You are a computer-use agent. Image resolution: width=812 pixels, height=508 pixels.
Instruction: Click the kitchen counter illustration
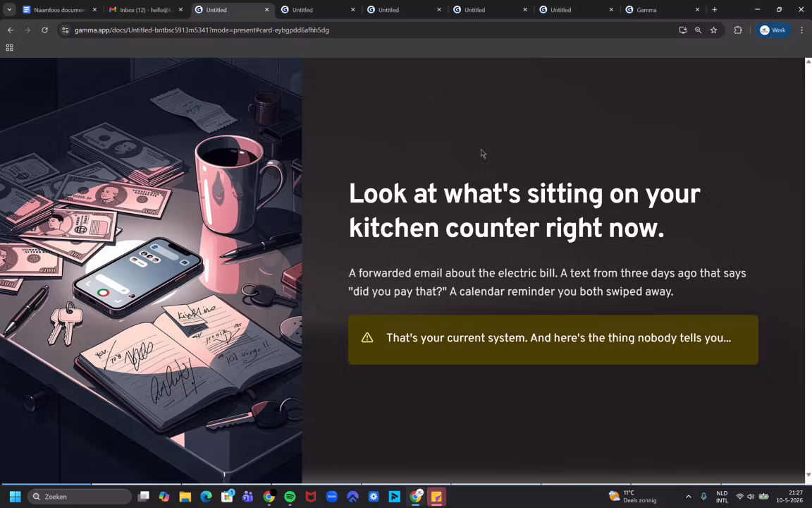151,270
